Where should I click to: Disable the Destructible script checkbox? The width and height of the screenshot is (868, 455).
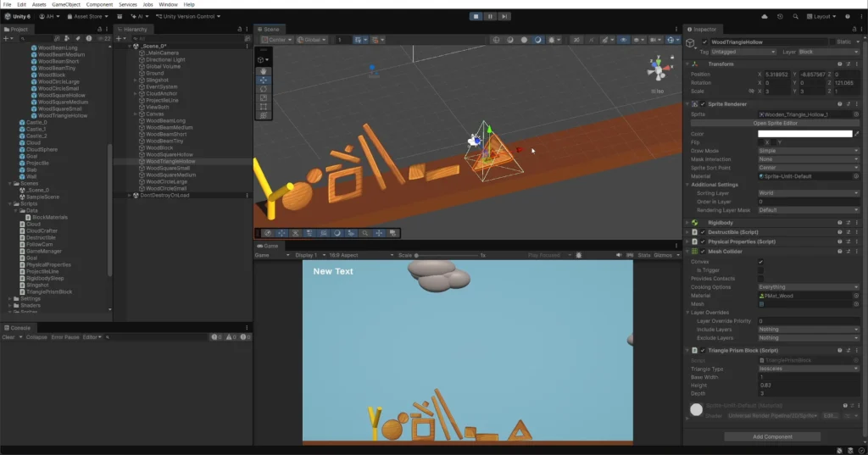click(x=703, y=232)
